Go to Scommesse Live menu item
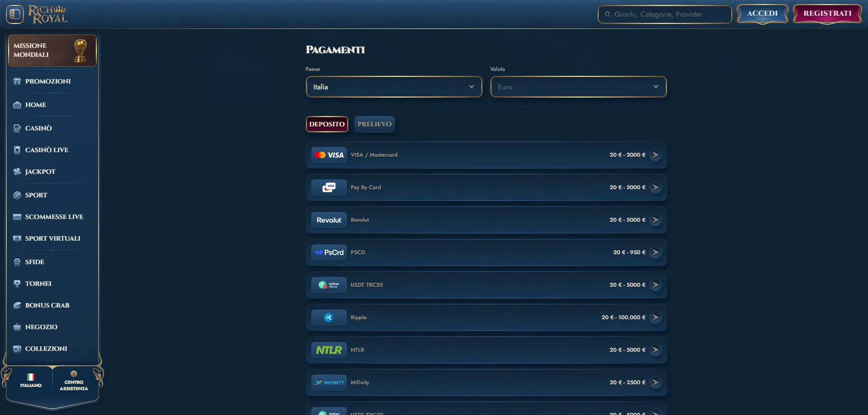Image resolution: width=868 pixels, height=415 pixels. tap(54, 217)
